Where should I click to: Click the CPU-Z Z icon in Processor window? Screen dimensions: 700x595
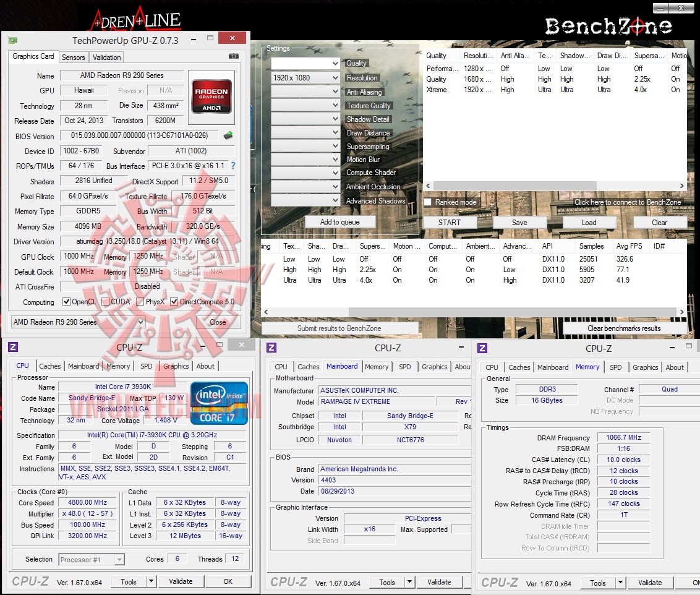coord(13,347)
